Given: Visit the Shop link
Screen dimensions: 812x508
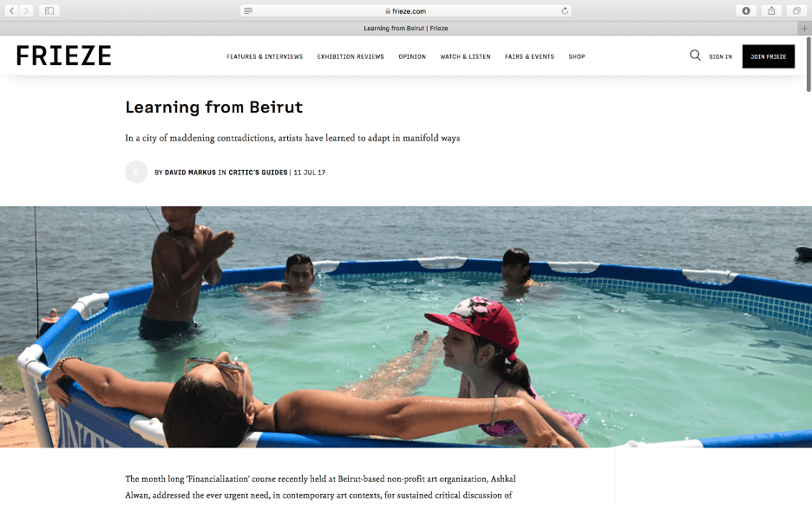Looking at the screenshot, I should point(577,57).
